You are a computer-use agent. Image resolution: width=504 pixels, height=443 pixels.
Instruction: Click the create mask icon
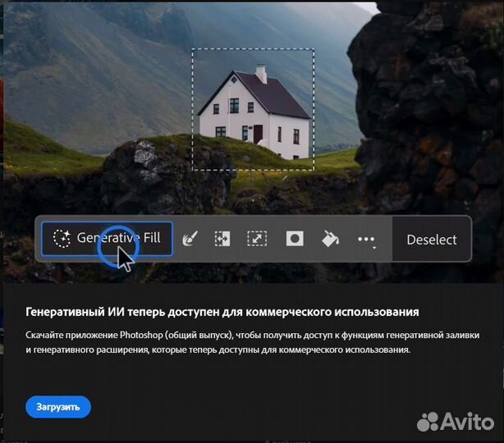[295, 239]
